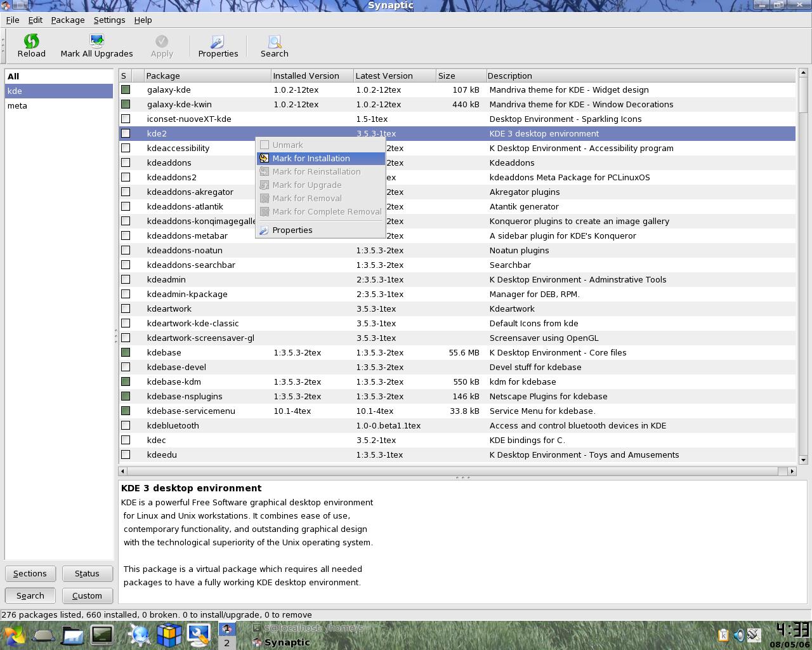This screenshot has height=650, width=812.
Task: Toggle status box for galaxy-kde-kwin
Action: [x=126, y=104]
